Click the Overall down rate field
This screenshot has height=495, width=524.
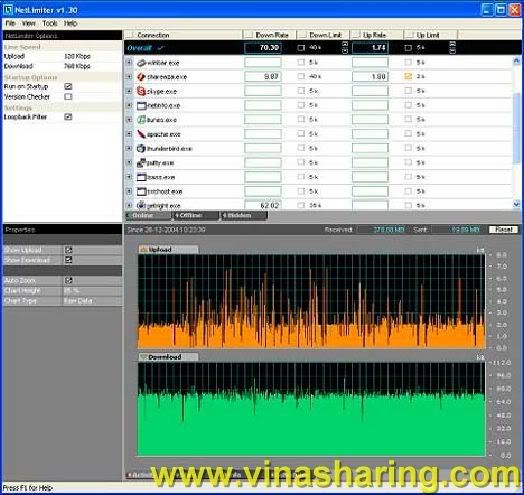[x=263, y=48]
